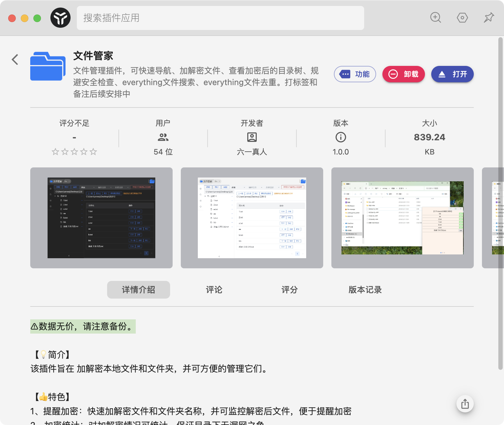This screenshot has height=425, width=504.
Task: Click the green zoom window button
Action: pyautogui.click(x=37, y=18)
